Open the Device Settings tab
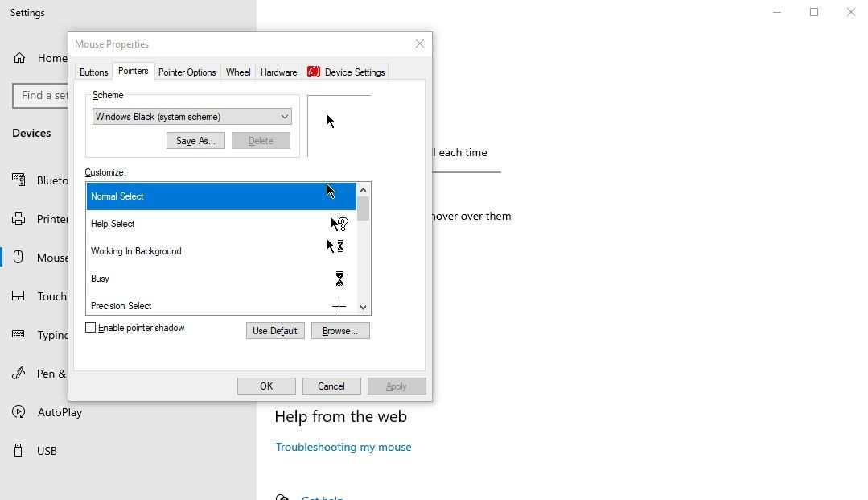This screenshot has width=868, height=500. click(346, 72)
